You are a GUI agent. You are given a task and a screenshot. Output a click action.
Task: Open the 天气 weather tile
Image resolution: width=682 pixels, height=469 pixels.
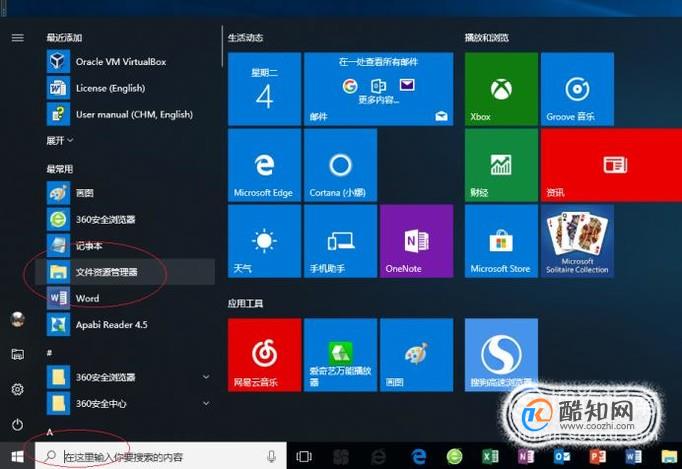(264, 241)
